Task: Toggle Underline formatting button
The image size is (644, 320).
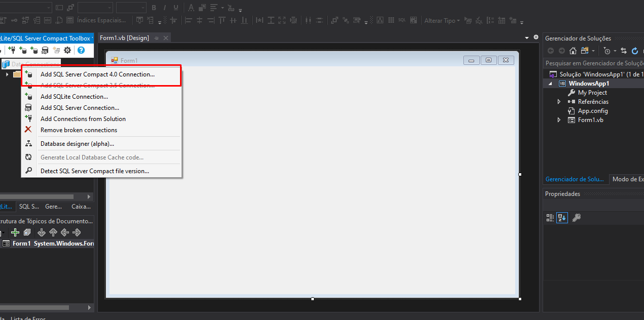Action: pyautogui.click(x=176, y=8)
